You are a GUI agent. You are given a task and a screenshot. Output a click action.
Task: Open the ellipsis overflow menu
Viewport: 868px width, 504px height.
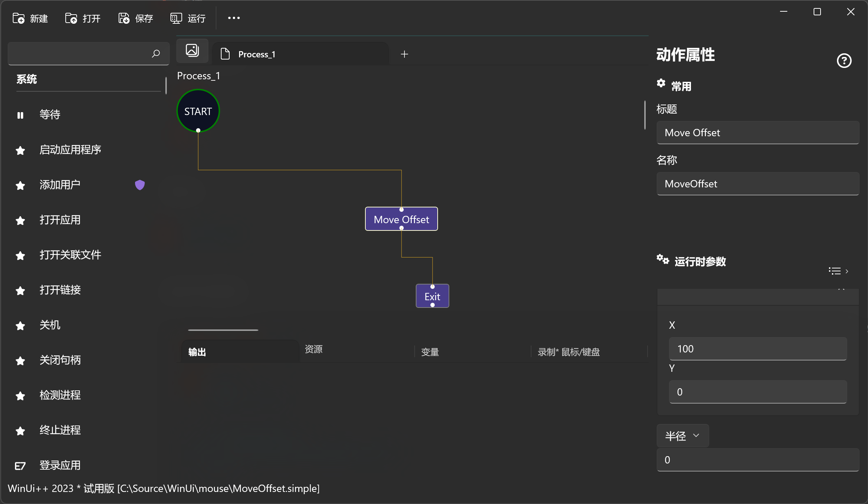(x=233, y=18)
